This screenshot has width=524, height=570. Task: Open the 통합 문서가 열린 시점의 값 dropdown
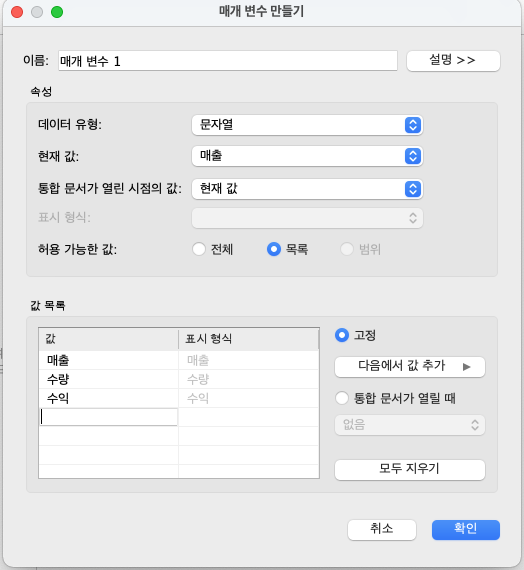tap(307, 189)
